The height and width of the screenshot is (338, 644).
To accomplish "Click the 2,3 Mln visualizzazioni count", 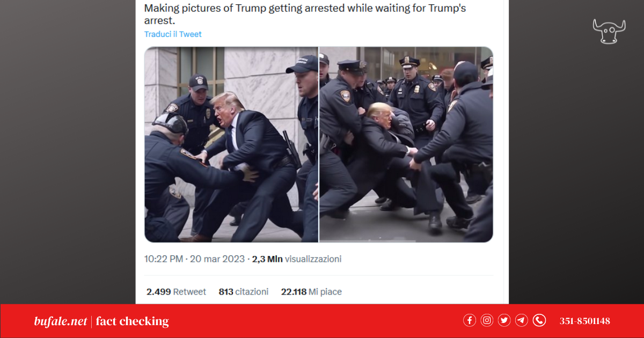I will pos(297,259).
